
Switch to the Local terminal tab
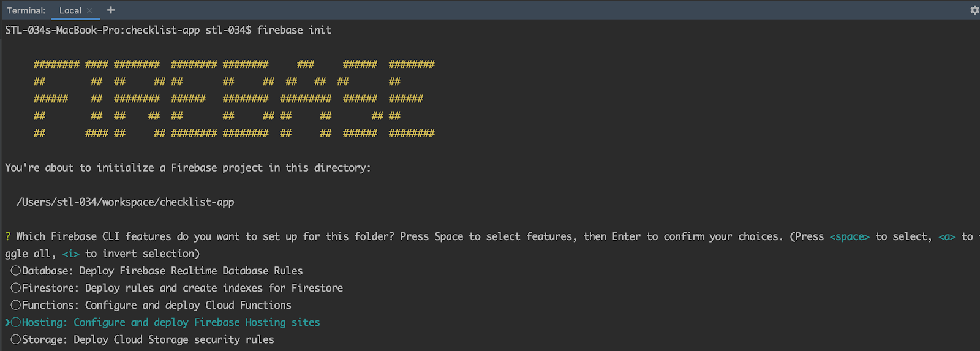tap(70, 10)
